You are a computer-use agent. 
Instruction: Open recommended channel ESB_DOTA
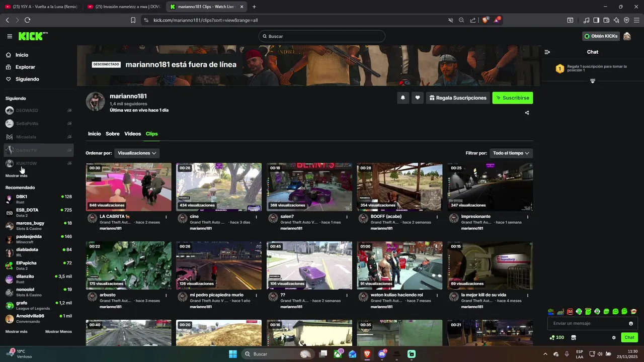pyautogui.click(x=39, y=212)
